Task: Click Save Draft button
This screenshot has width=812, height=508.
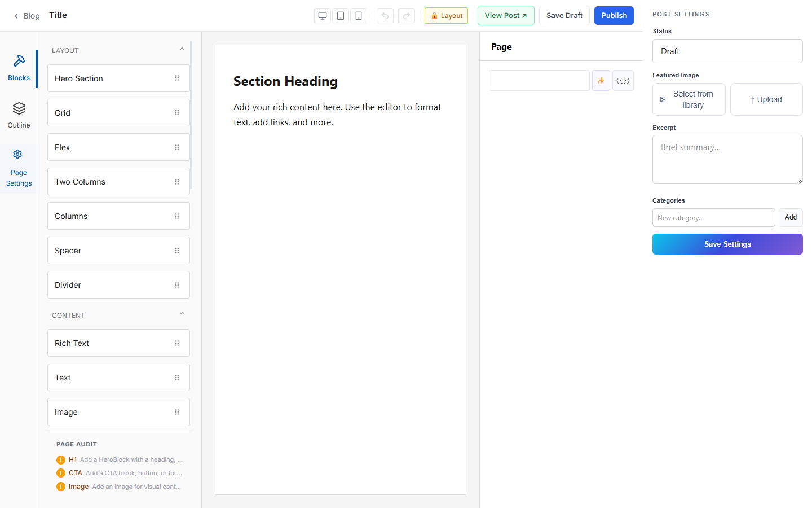Action: [564, 16]
